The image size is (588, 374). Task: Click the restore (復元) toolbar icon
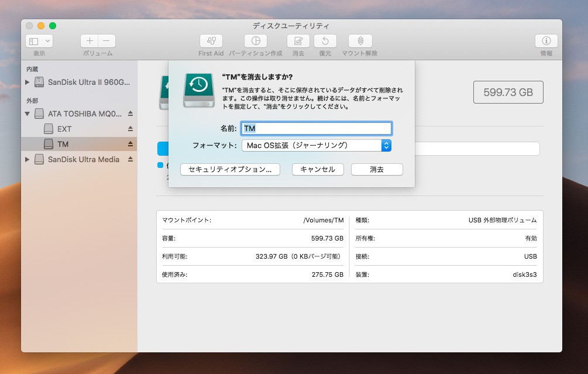point(325,41)
